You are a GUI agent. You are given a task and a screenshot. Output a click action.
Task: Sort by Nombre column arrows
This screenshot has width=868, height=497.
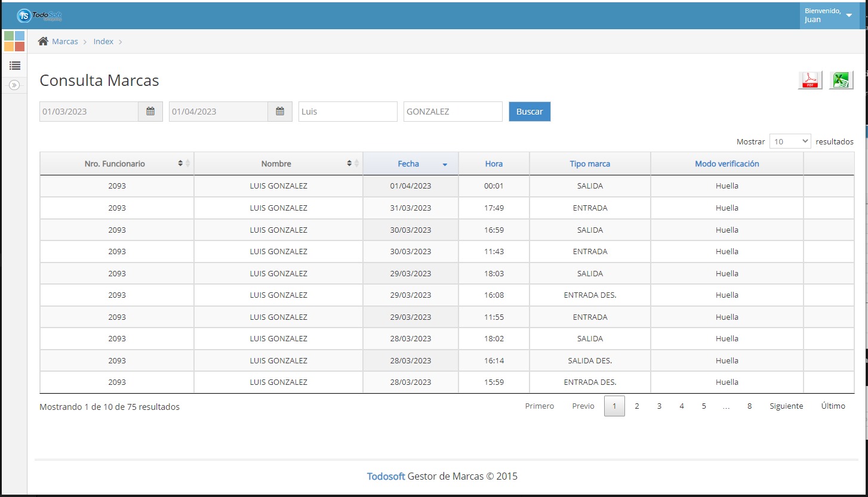(x=353, y=163)
